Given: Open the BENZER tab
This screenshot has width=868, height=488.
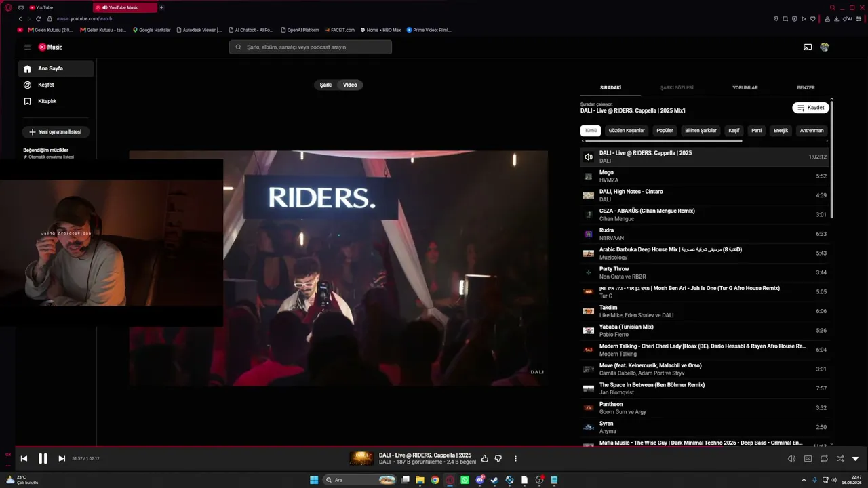Looking at the screenshot, I should coord(806,88).
